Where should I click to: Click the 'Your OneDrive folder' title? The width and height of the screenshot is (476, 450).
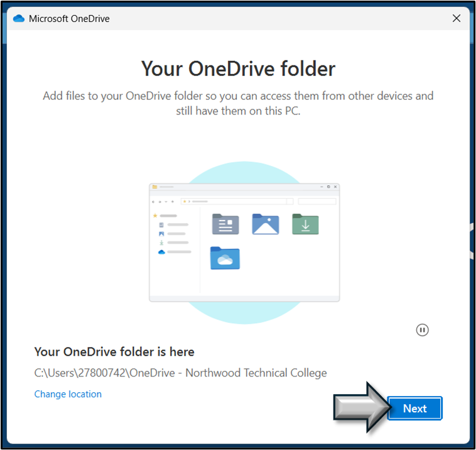click(238, 69)
